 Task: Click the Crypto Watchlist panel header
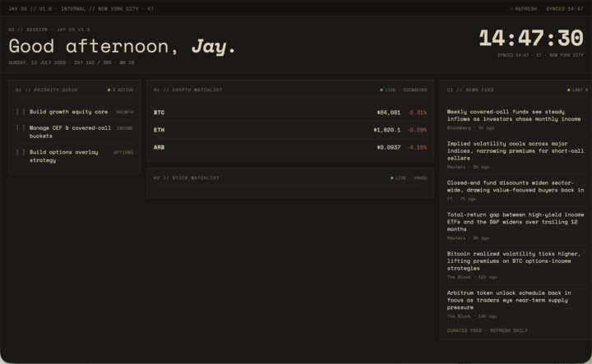click(187, 90)
